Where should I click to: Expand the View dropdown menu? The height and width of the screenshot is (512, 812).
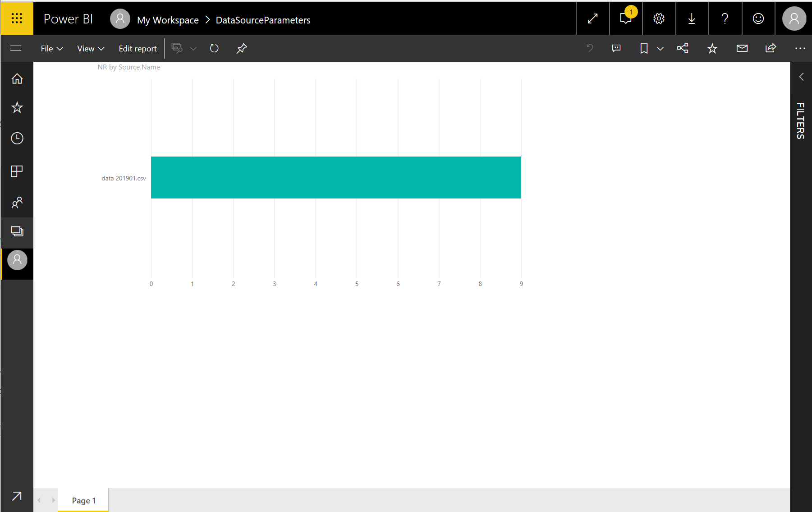coord(91,48)
